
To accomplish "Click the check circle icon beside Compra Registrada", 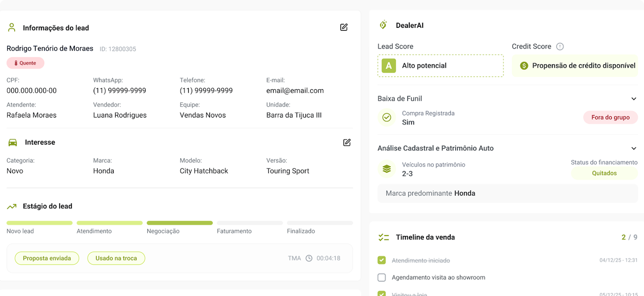I will (387, 118).
